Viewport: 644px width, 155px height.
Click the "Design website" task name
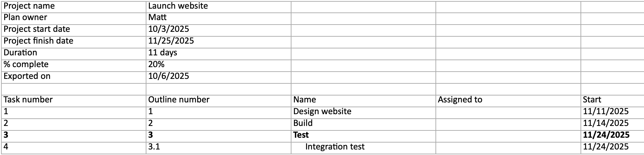coord(322,111)
